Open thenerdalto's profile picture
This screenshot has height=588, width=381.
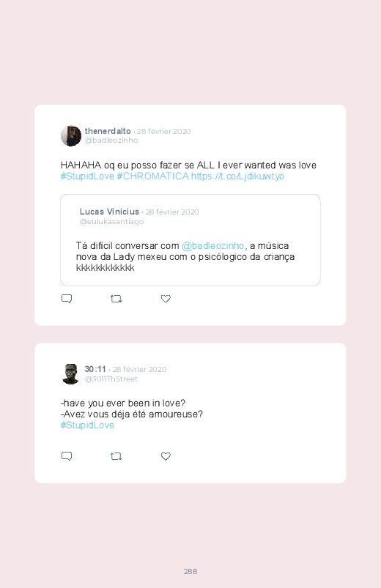(71, 135)
